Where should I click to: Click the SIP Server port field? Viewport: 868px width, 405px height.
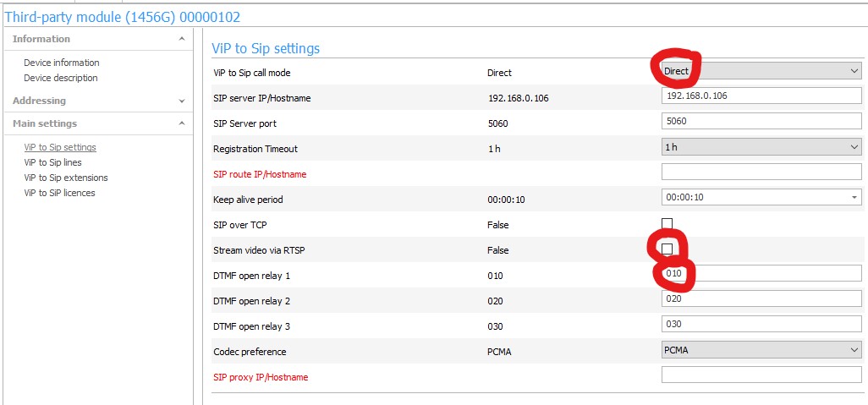(761, 122)
